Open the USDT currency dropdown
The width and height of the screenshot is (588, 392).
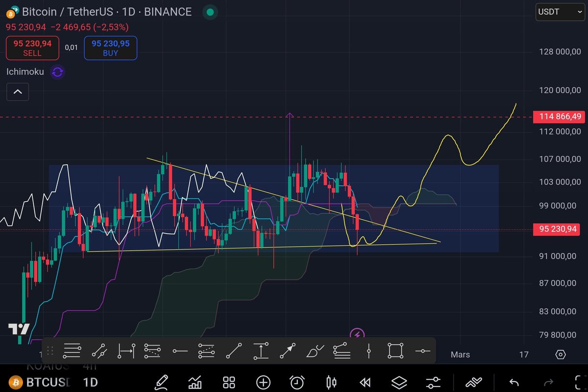point(561,12)
